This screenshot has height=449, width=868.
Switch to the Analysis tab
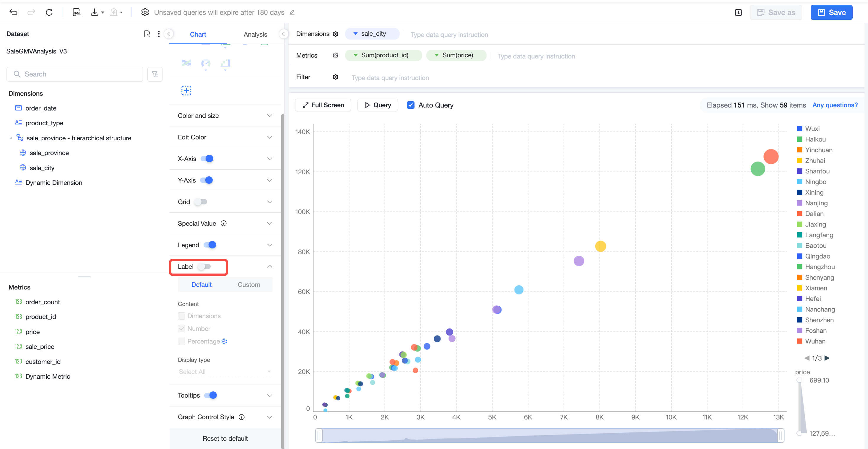click(255, 34)
